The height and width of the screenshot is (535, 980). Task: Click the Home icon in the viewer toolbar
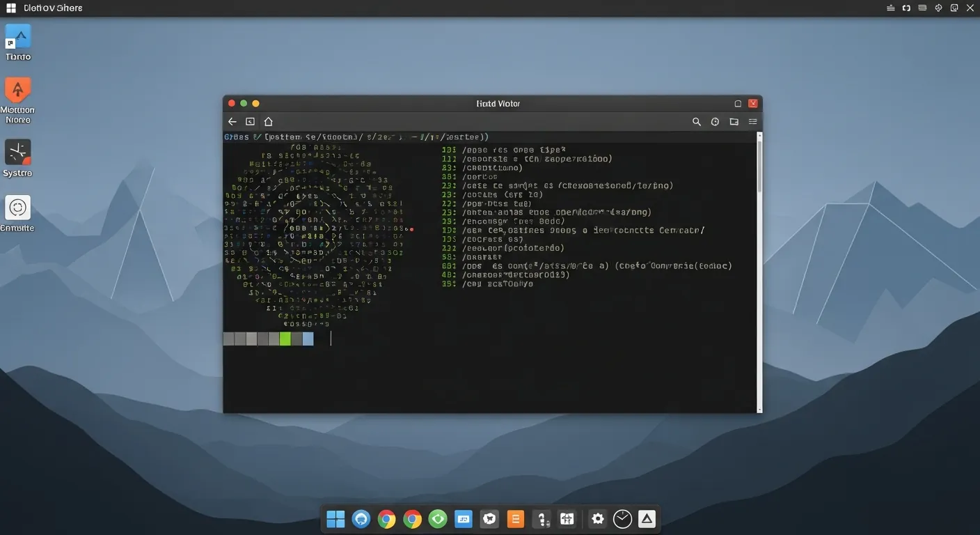(x=268, y=121)
